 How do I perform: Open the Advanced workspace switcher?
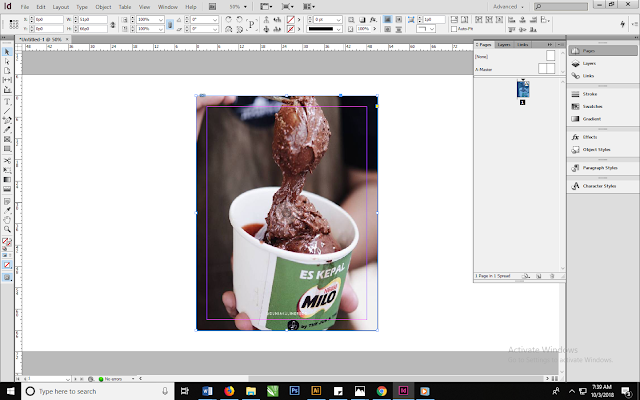(x=508, y=7)
